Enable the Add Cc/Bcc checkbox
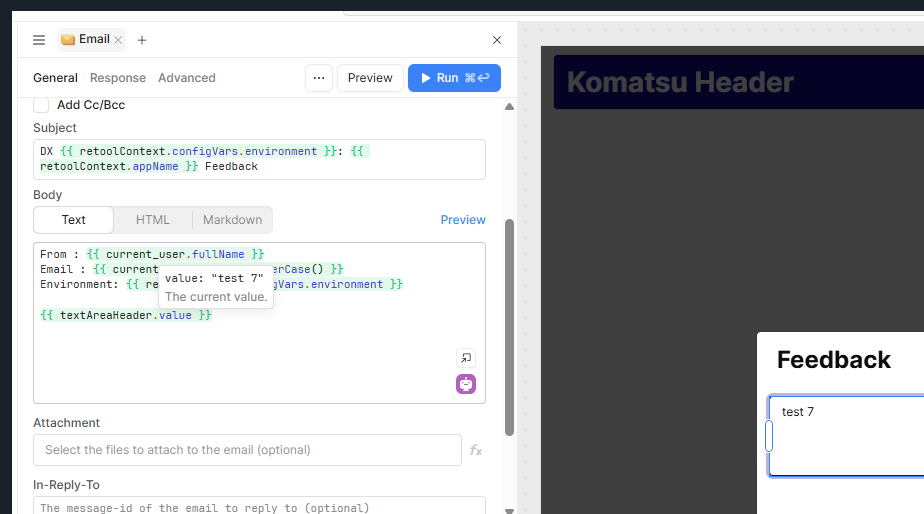Image resolution: width=924 pixels, height=514 pixels. coord(41,105)
